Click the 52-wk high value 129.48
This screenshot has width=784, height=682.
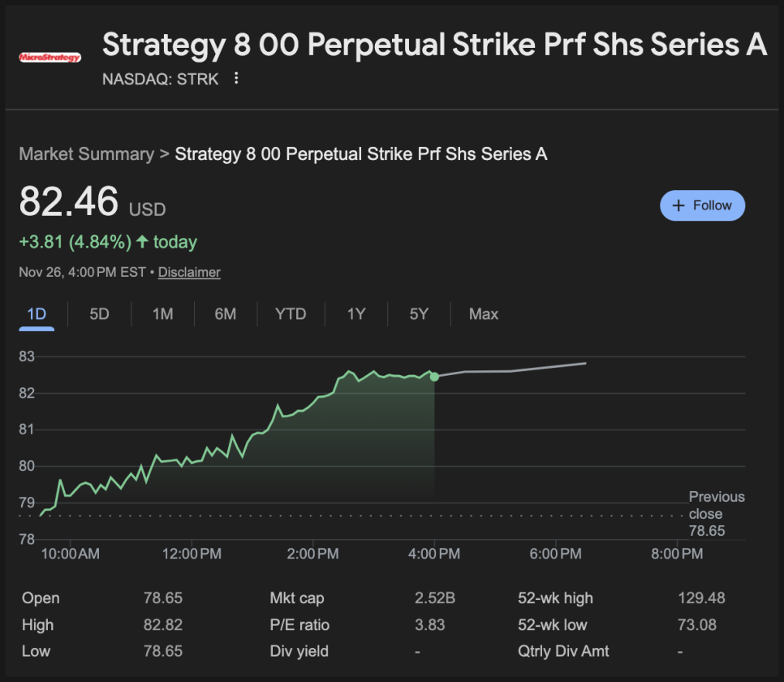point(701,598)
